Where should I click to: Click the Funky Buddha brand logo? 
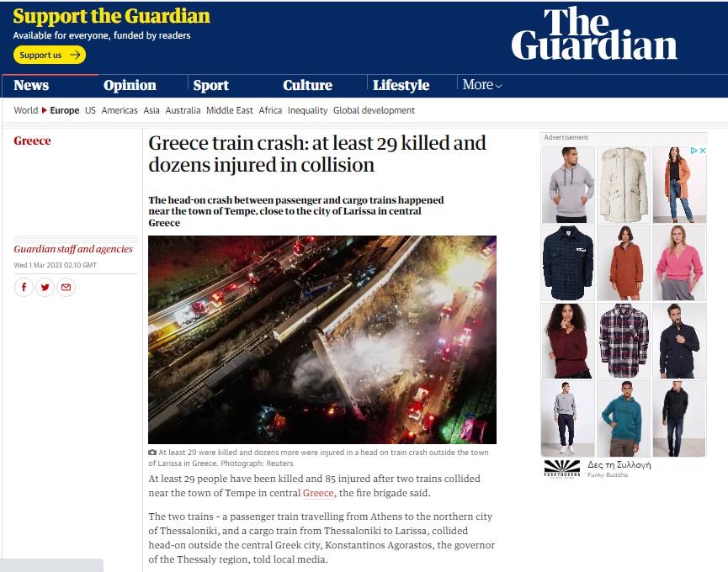(x=562, y=469)
